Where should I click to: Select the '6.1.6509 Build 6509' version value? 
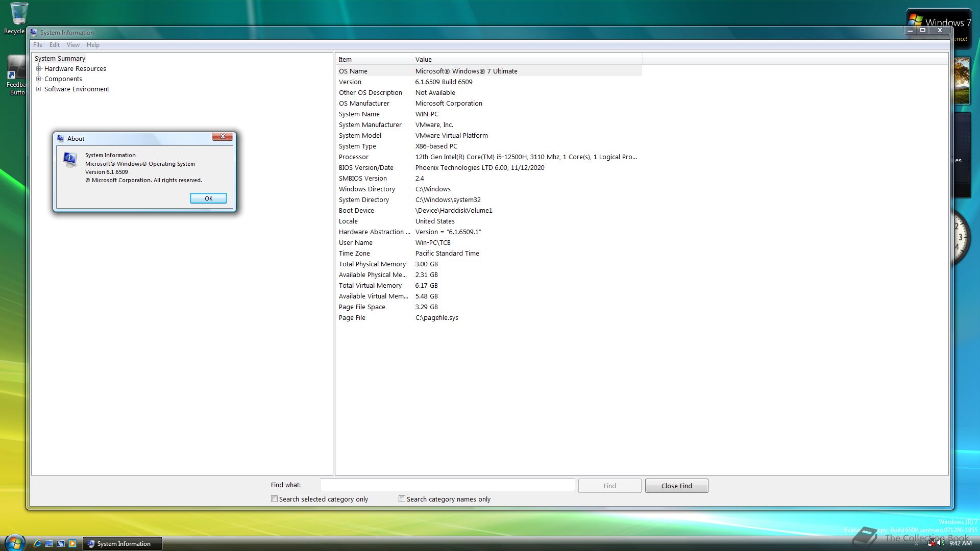[444, 82]
